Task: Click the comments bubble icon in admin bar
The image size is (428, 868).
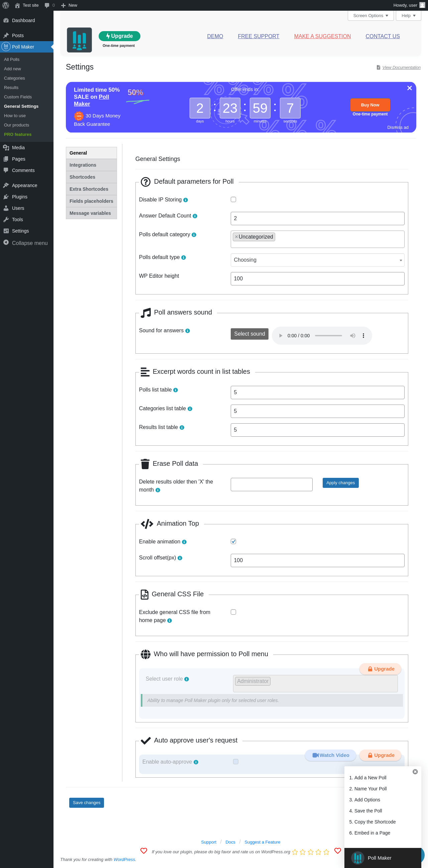Action: (47, 5)
